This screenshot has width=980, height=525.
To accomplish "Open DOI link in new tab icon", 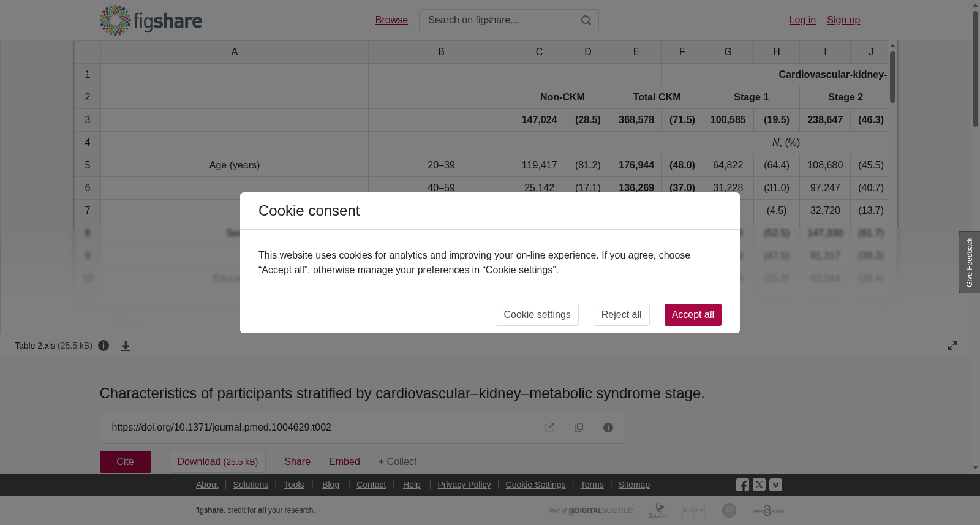I will coord(549,428).
